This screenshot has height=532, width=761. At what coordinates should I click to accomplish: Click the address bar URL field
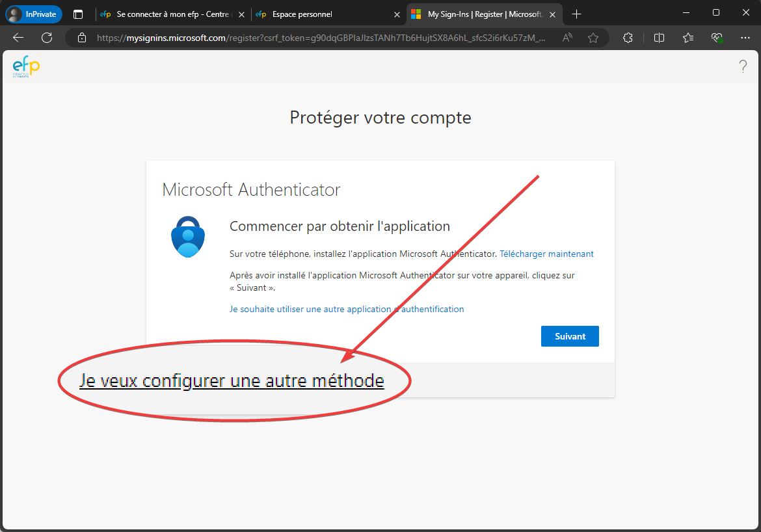pyautogui.click(x=321, y=38)
